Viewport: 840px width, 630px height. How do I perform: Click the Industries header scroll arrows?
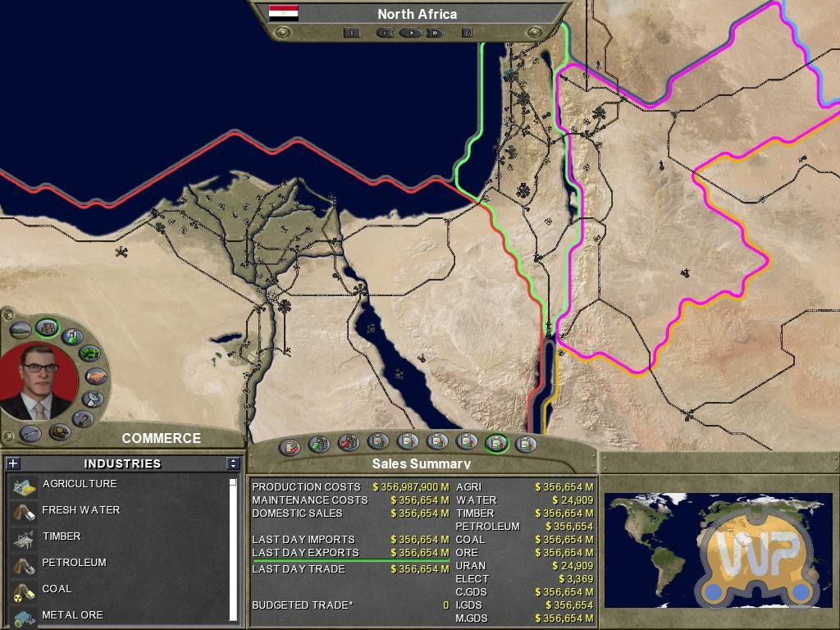point(233,463)
